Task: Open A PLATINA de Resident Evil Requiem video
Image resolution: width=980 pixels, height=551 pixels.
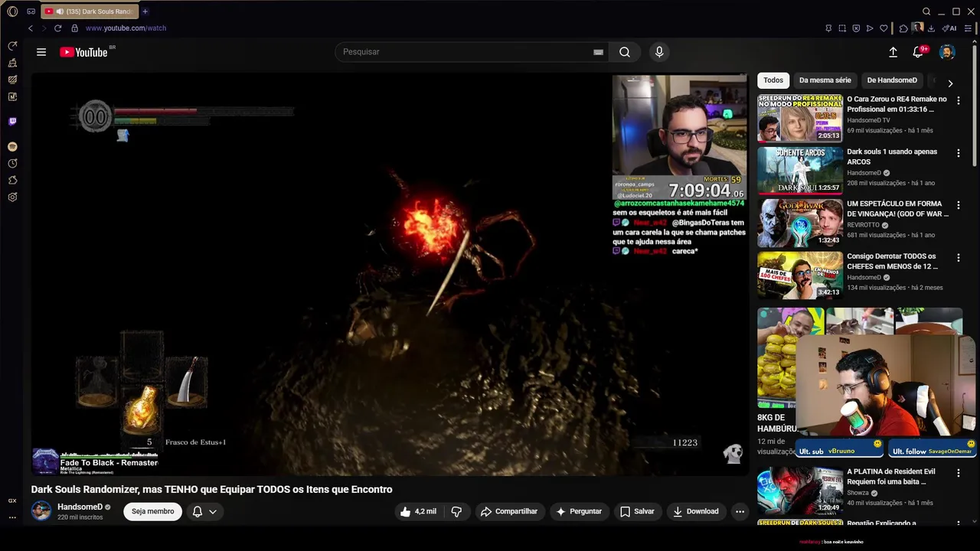Action: 891,477
